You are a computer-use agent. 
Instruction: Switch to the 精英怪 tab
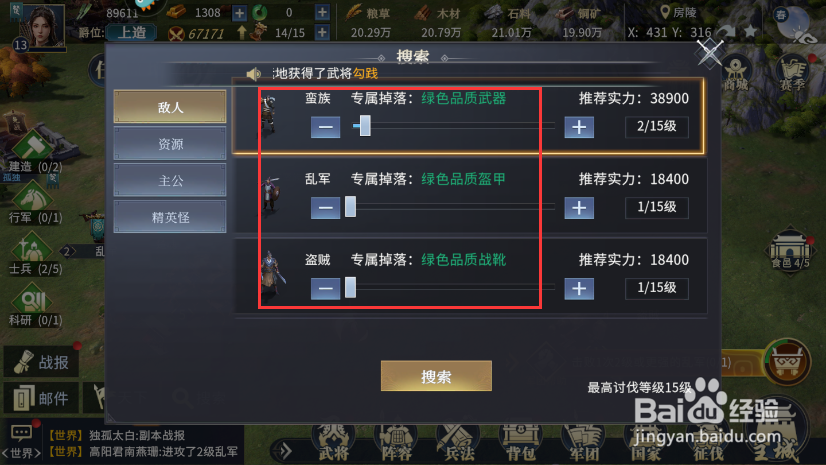click(x=170, y=217)
